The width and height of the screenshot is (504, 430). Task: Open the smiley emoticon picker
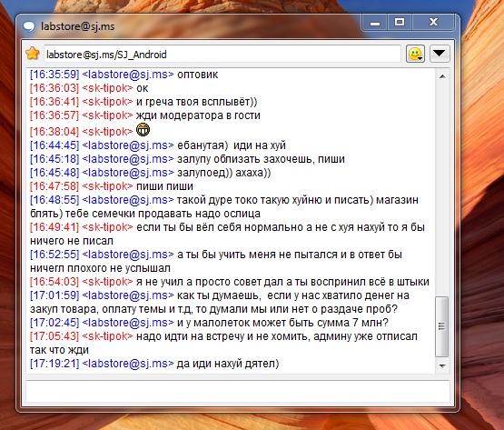point(415,54)
